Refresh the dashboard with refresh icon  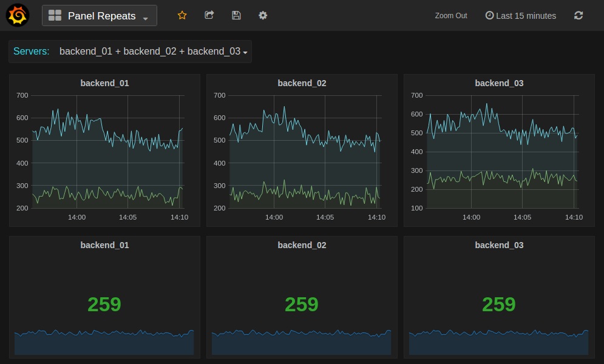click(579, 15)
